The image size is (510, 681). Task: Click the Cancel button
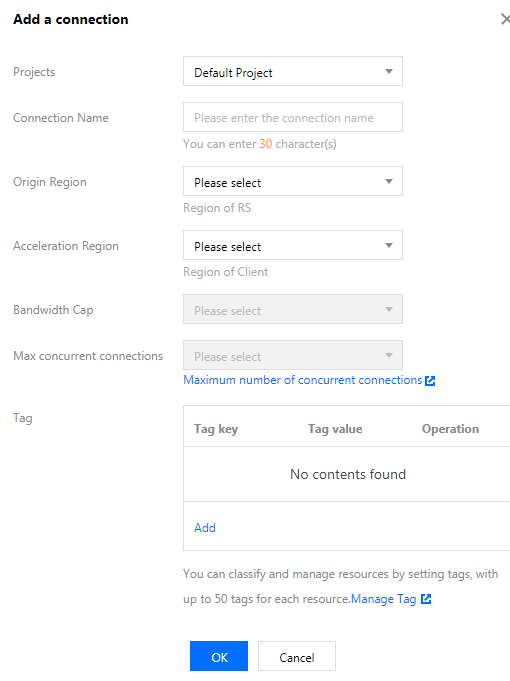[x=297, y=657]
